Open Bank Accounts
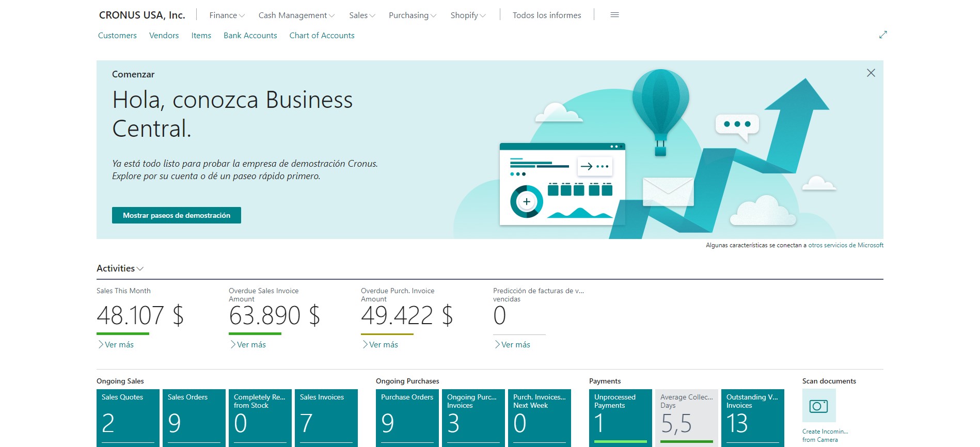Image resolution: width=980 pixels, height=447 pixels. point(250,36)
